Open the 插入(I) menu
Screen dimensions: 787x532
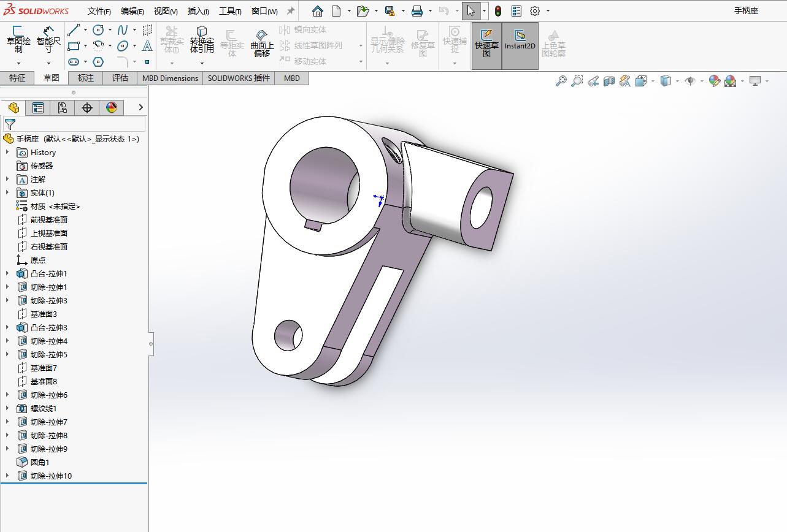coord(198,11)
